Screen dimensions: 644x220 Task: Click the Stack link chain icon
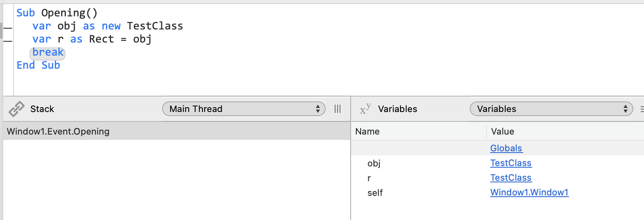16,109
